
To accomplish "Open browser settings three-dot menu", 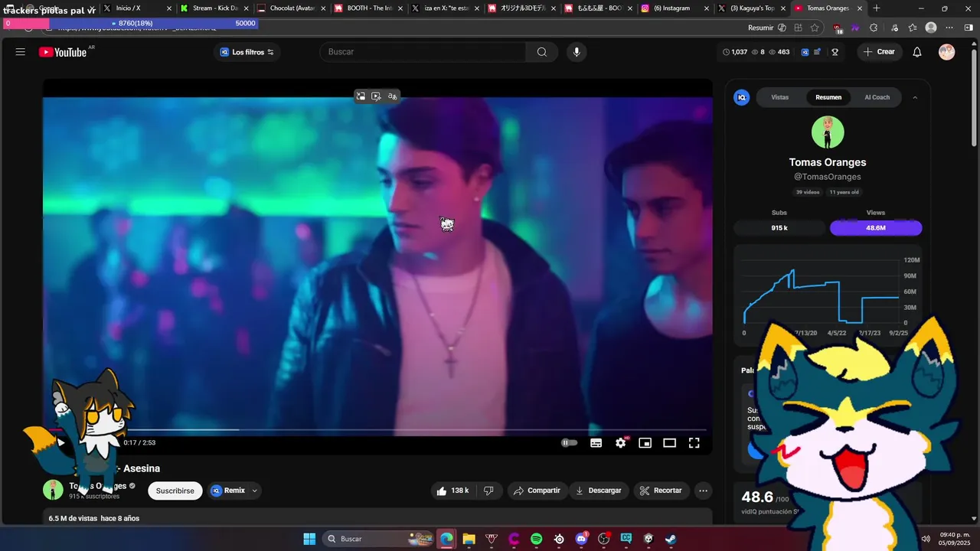I will [949, 28].
